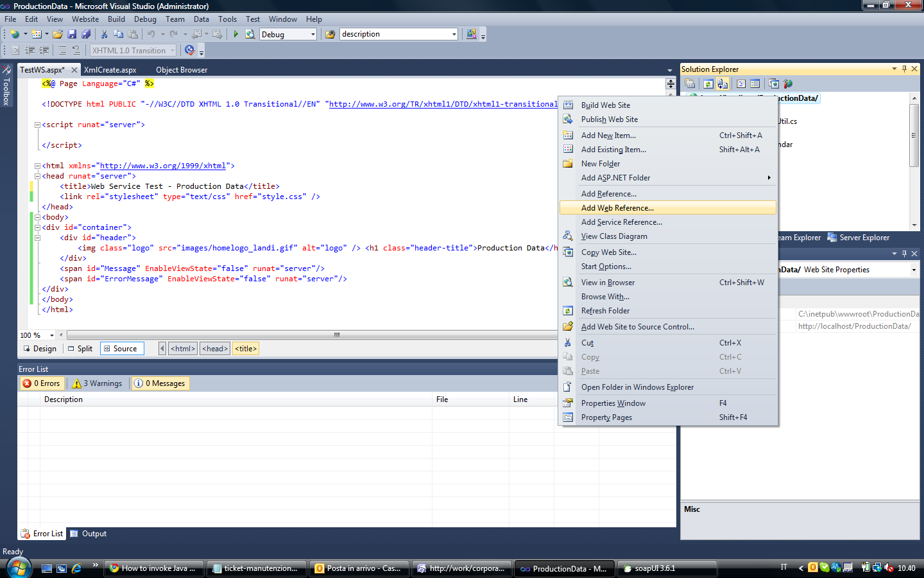Open the 100 % zoom dropdown

tap(52, 335)
